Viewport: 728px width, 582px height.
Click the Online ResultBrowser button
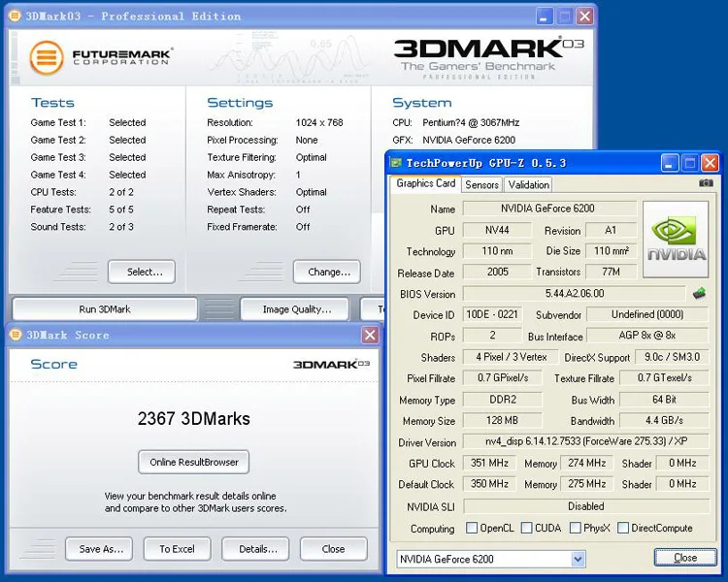pyautogui.click(x=193, y=462)
